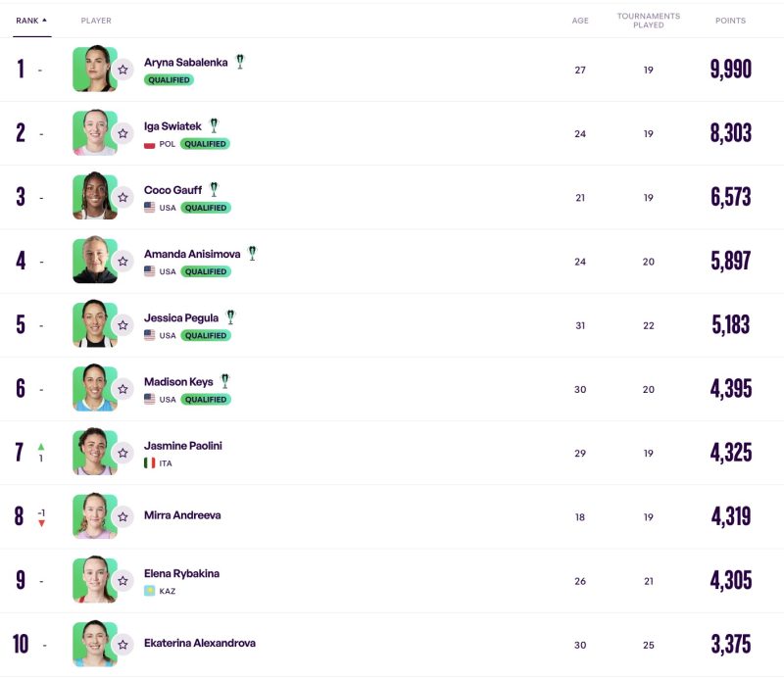Click the star icon next to Jessica Pegula
Image resolution: width=784 pixels, height=679 pixels.
(x=122, y=324)
